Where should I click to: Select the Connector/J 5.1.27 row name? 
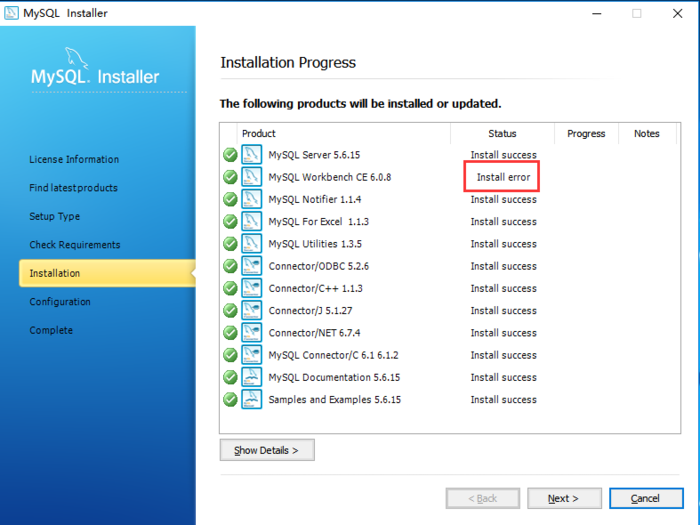(310, 311)
